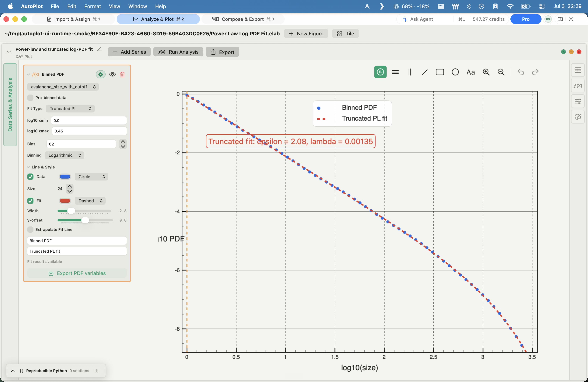Click Export PDF variables button
The width and height of the screenshot is (588, 382).
[x=77, y=273]
